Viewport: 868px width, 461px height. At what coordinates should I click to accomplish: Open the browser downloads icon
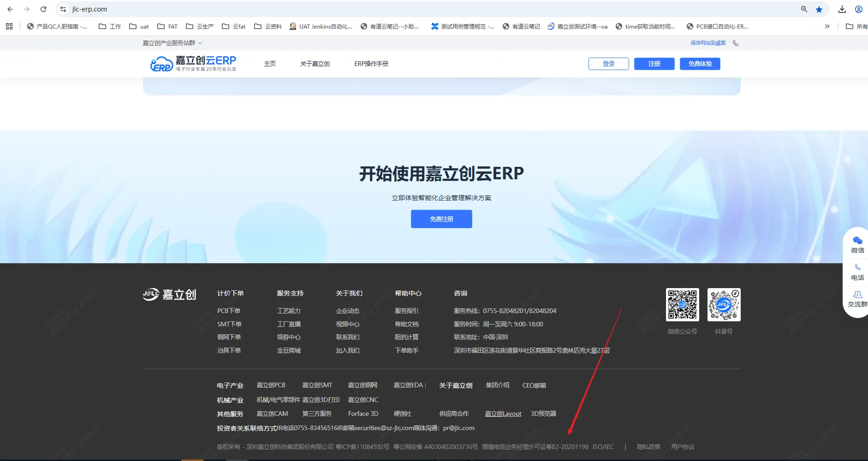(x=842, y=9)
